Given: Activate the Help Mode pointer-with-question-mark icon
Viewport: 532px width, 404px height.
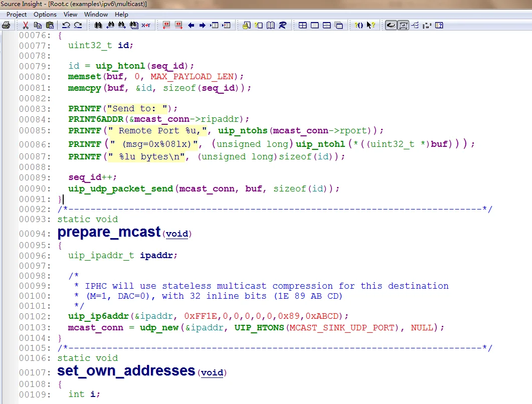Looking at the screenshot, I should pyautogui.click(x=371, y=25).
